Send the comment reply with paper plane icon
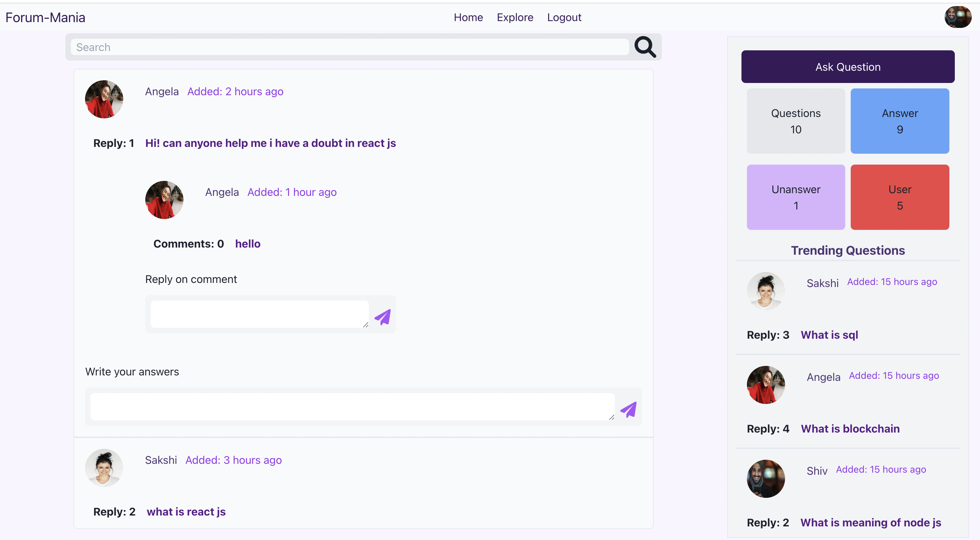980x540 pixels. tap(383, 317)
